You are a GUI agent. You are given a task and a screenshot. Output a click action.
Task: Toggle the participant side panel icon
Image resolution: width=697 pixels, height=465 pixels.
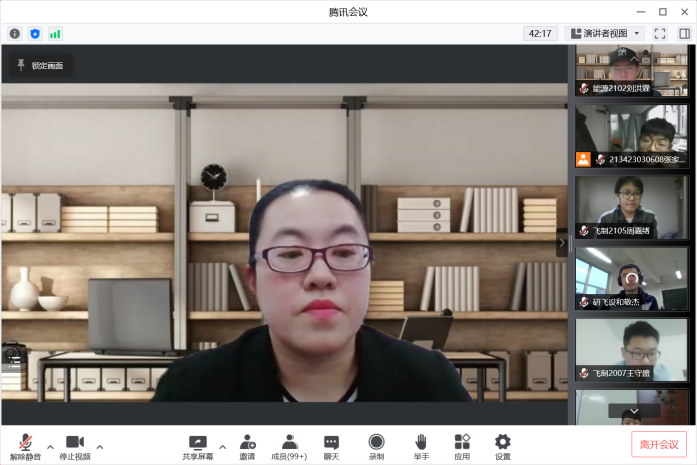[684, 33]
